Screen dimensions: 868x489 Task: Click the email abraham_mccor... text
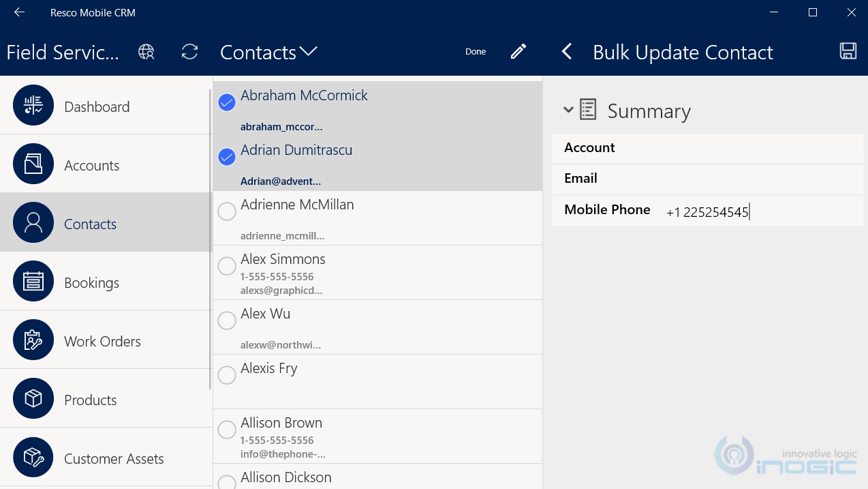tap(281, 127)
